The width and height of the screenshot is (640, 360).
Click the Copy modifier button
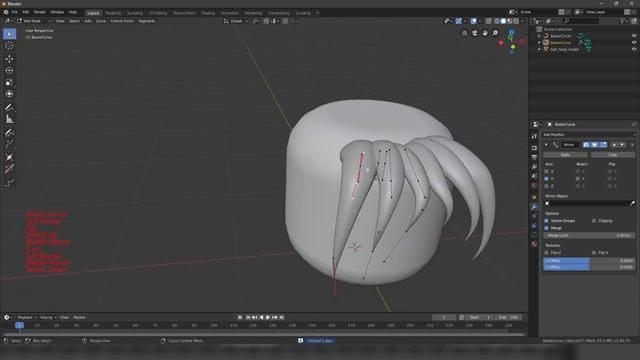(x=613, y=155)
